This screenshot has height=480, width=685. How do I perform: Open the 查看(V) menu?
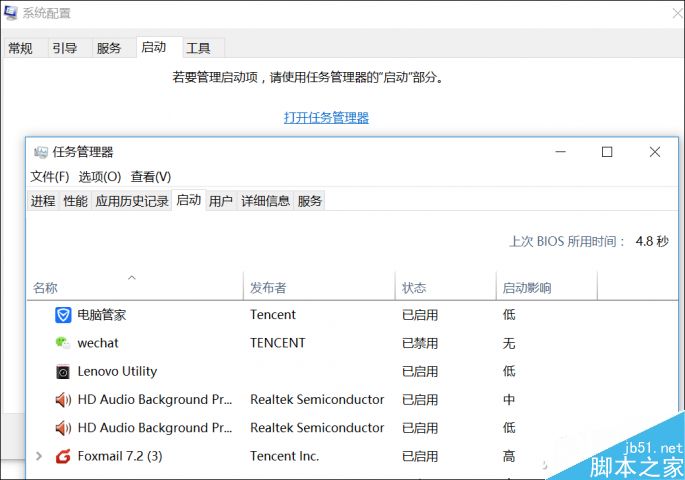coord(151,176)
